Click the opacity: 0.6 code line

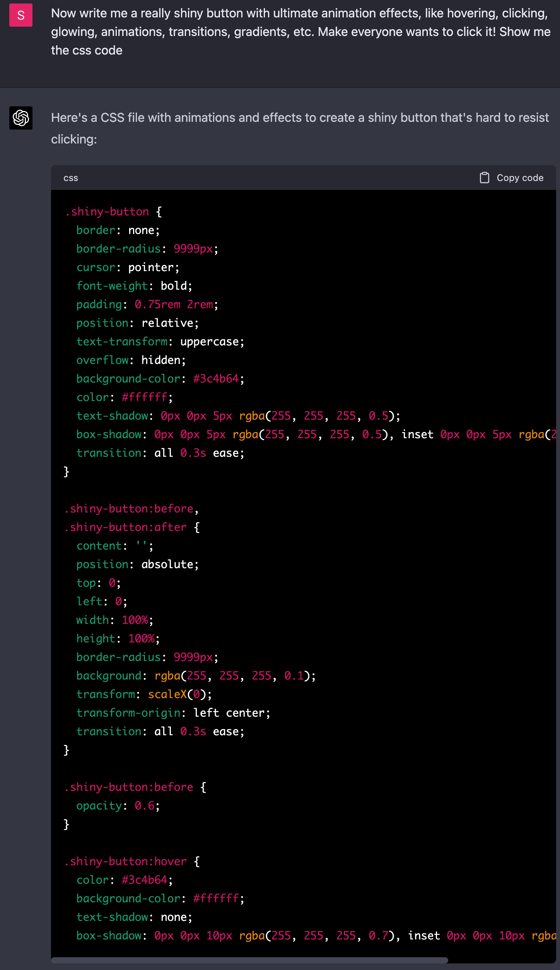118,806
